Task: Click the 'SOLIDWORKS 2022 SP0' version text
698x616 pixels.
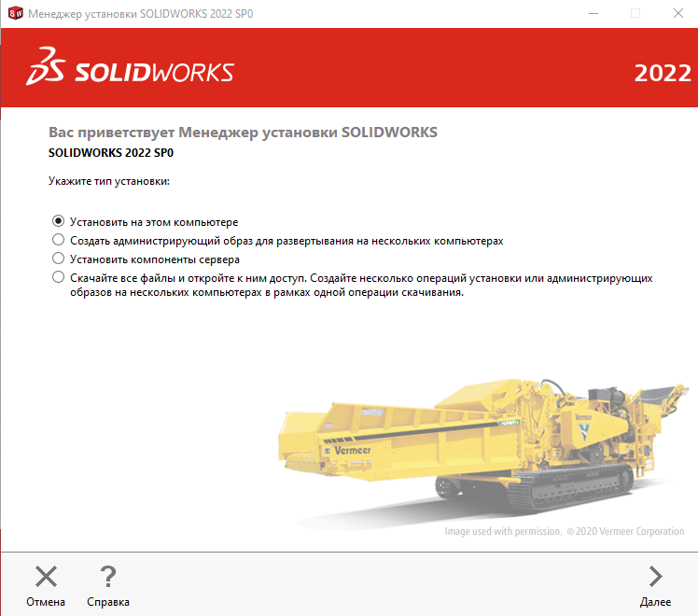Action: [111, 153]
